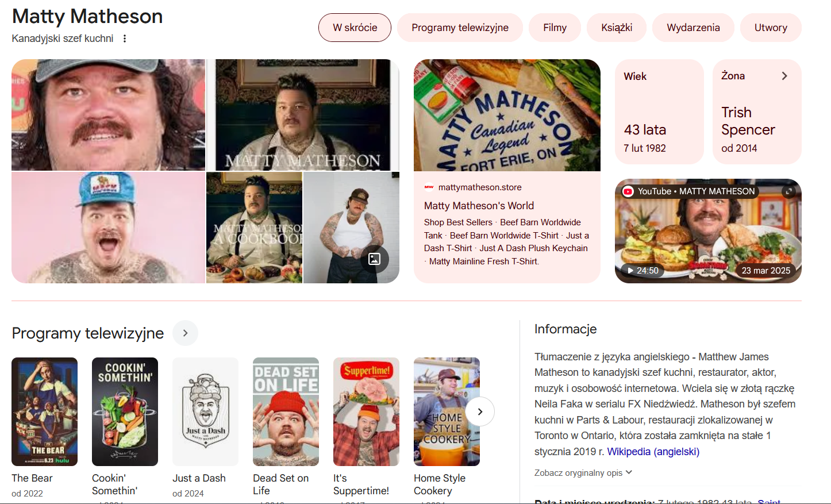
Task: Click the Dead Set on Life title text
Action: click(x=280, y=484)
